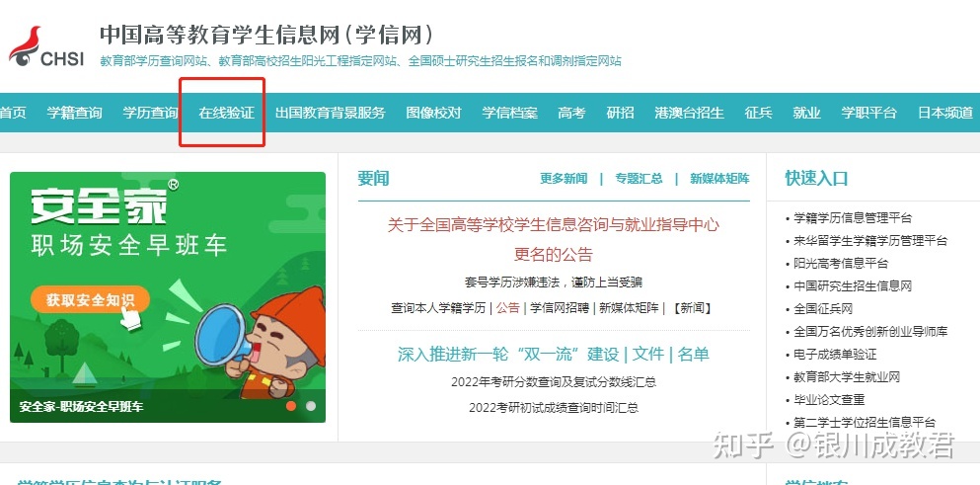
Task: Open 学籍学历信息管理平台 quick link
Action: pyautogui.click(x=853, y=217)
